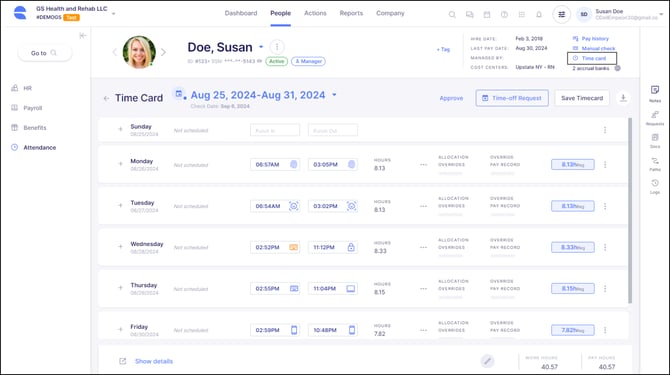Viewport: 670px width, 375px height.
Task: Click Monday 06:57AM punch in field
Action: [x=275, y=164]
